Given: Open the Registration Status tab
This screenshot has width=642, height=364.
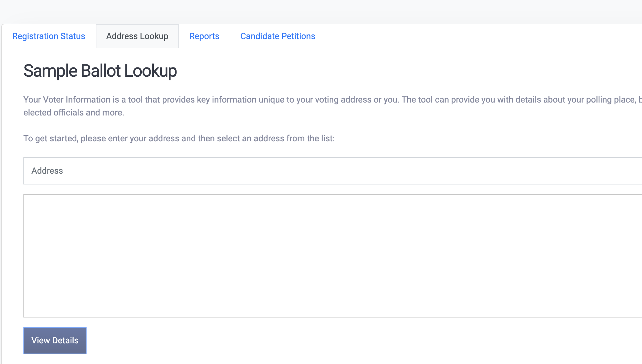Looking at the screenshot, I should pyautogui.click(x=49, y=36).
